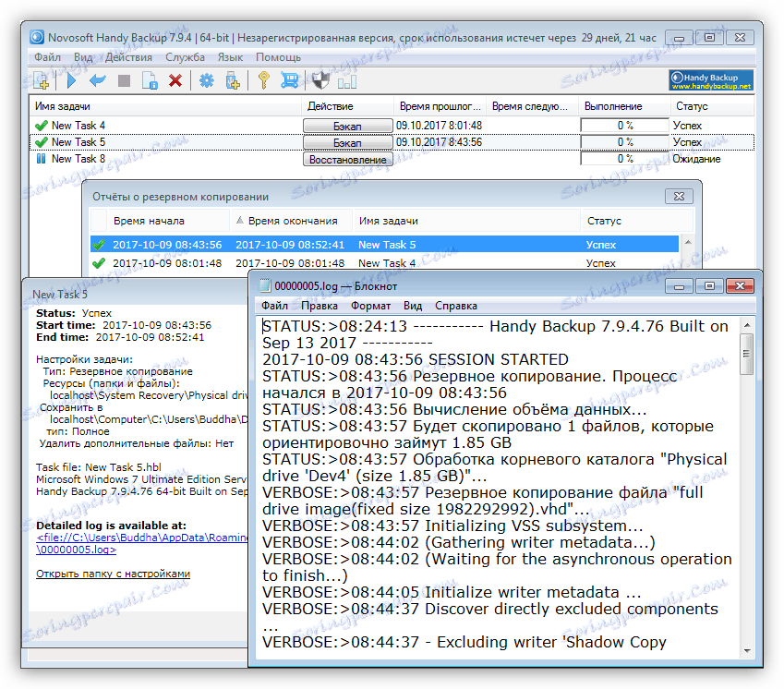
Task: Click the new task toolbar icon
Action: [x=42, y=81]
